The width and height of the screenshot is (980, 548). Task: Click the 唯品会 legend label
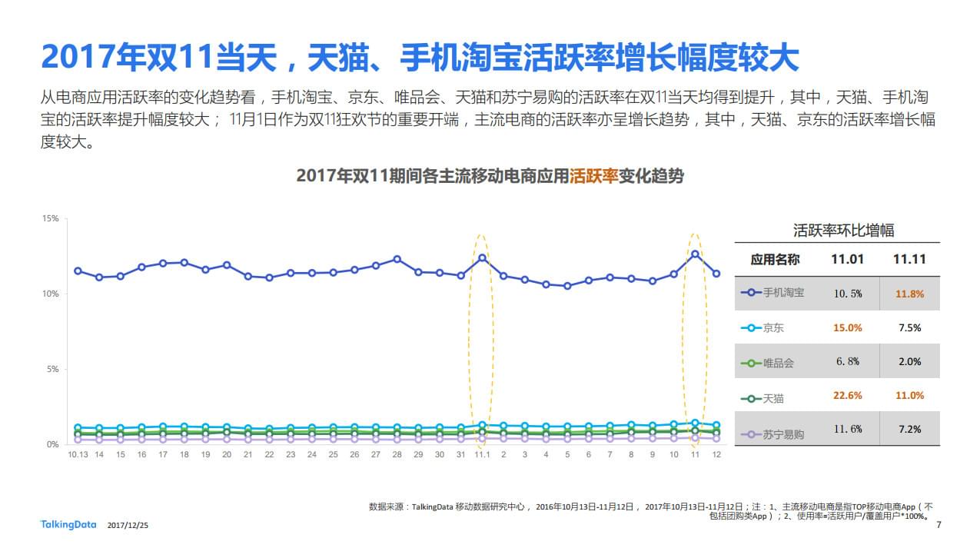779,364
